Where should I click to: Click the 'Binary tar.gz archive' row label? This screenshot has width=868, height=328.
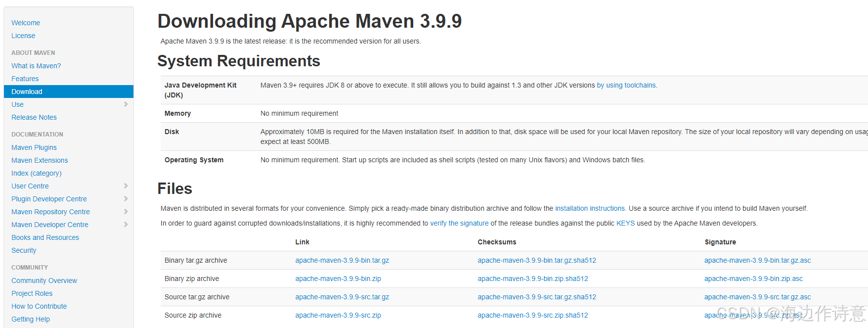196,260
